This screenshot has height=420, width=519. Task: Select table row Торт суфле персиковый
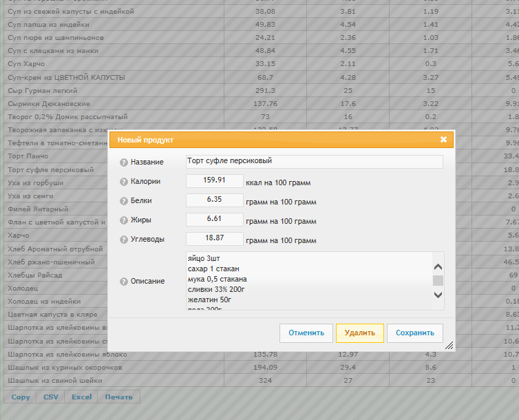point(56,170)
